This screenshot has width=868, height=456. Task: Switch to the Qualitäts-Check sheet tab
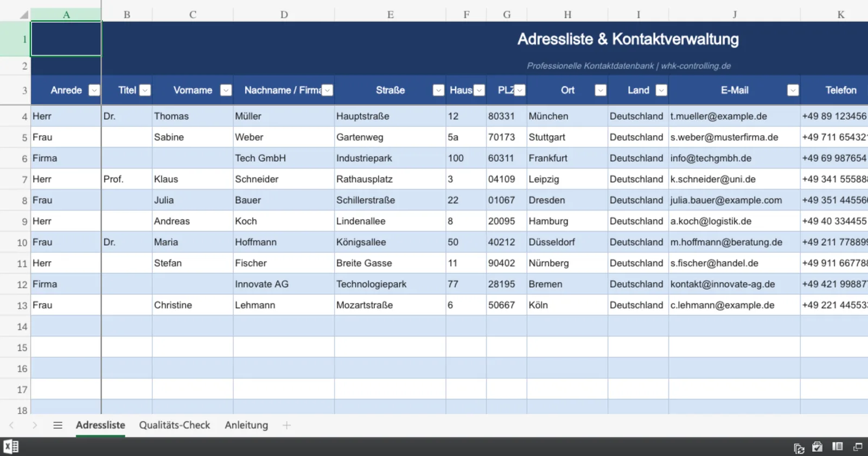click(175, 425)
